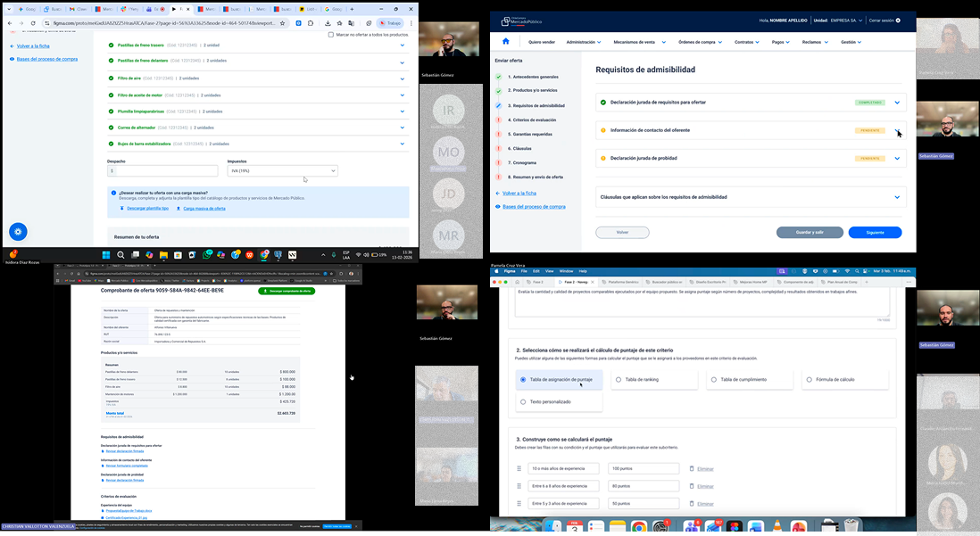The image size is (980, 536).
Task: Expand the 'Filtro de aire' product row
Action: 402,78
